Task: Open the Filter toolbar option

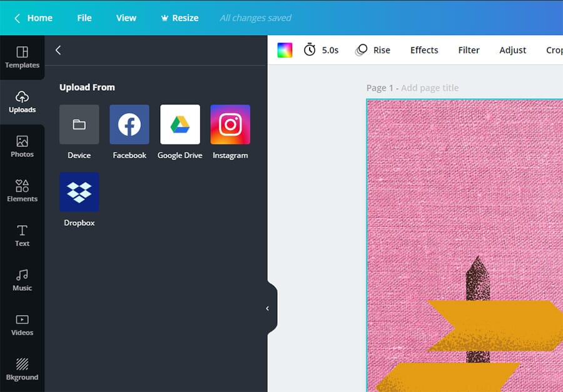Action: click(x=469, y=50)
